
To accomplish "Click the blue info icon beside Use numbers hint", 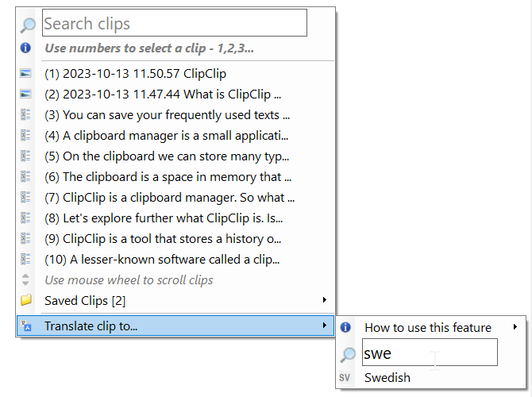I will click(x=25, y=48).
